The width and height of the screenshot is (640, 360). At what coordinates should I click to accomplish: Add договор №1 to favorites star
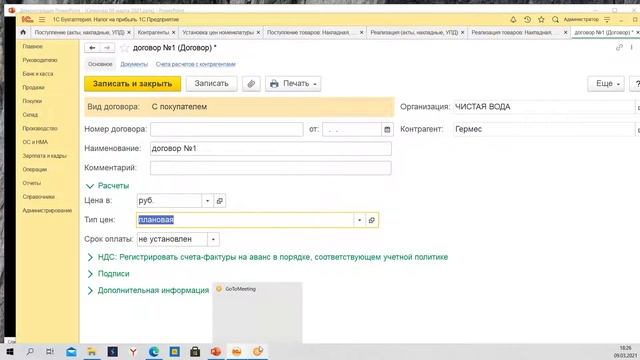click(124, 48)
